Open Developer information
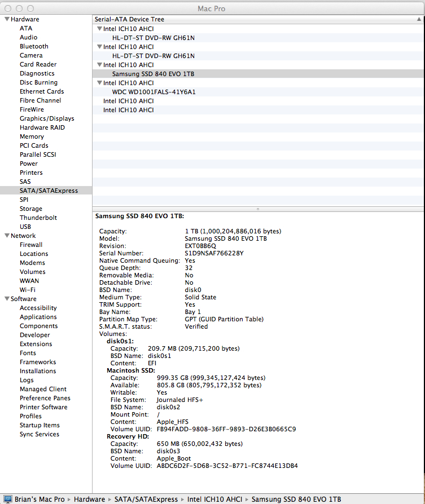Image resolution: width=425 pixels, height=504 pixels. click(x=35, y=335)
